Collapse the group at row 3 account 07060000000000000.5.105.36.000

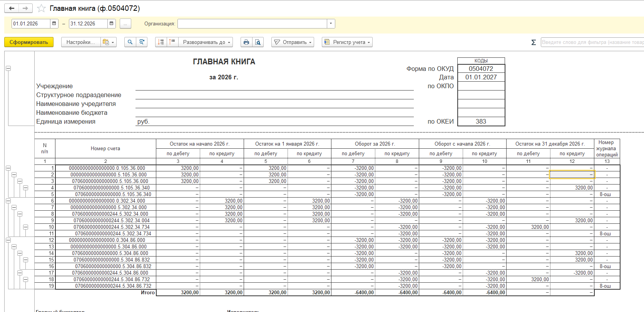(20, 181)
